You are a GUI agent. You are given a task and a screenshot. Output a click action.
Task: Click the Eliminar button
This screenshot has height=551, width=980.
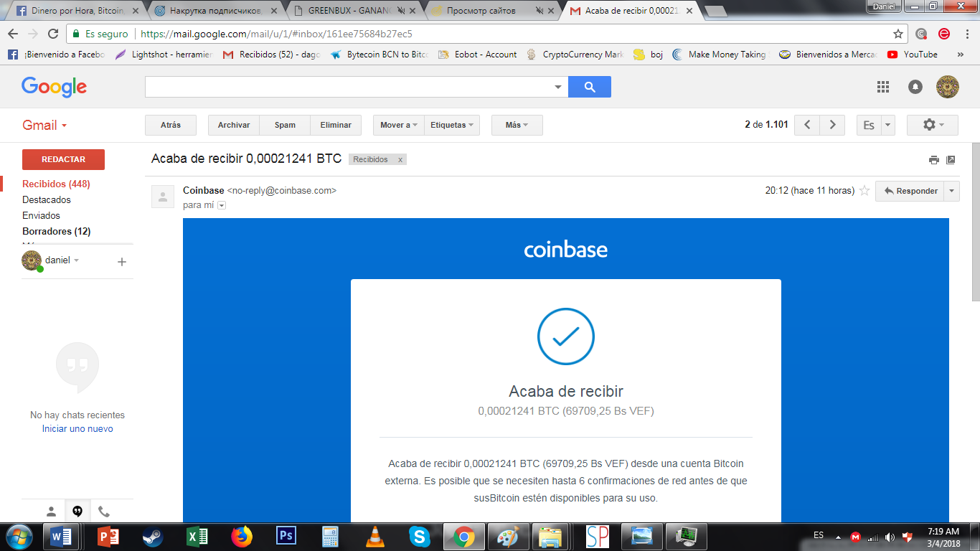tap(336, 125)
